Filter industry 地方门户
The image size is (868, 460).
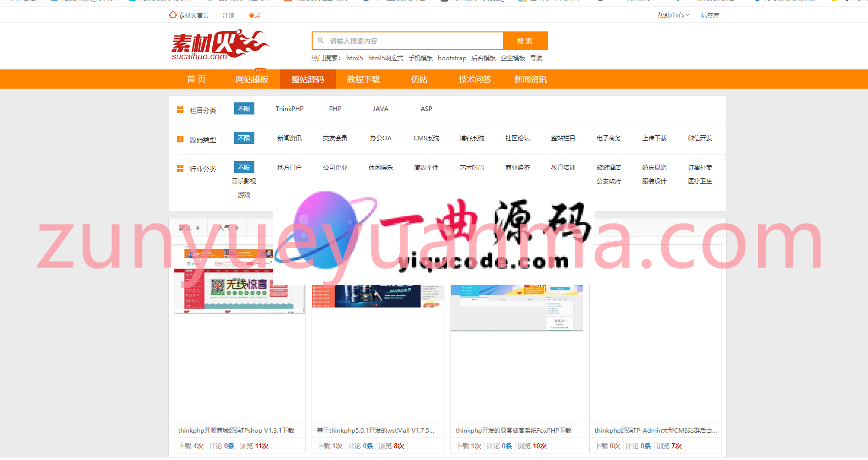pos(289,167)
